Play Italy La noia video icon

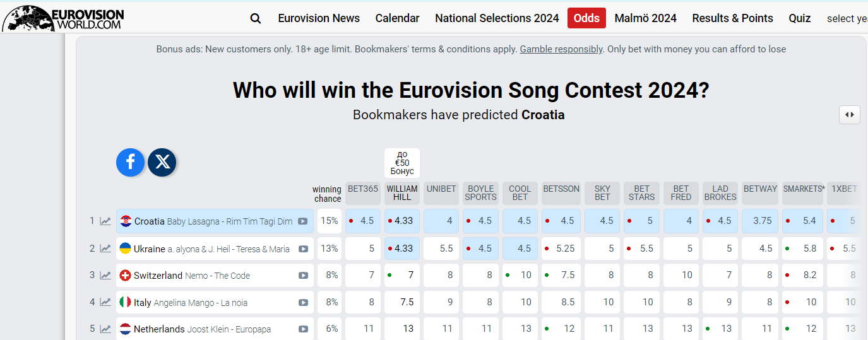coord(303,303)
